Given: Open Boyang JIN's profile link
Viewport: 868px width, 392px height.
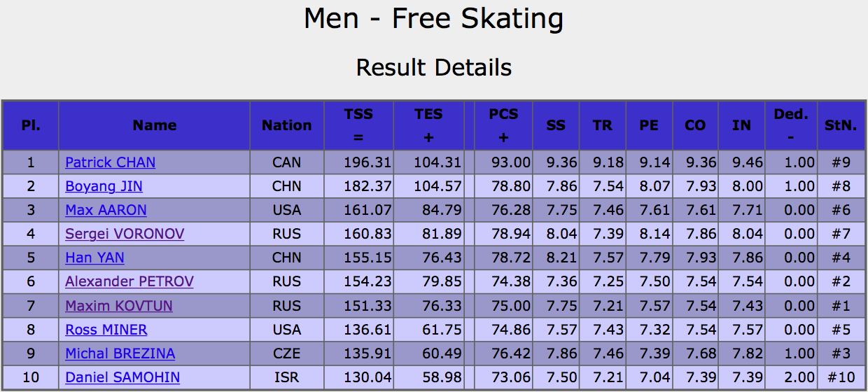Looking at the screenshot, I should (104, 186).
